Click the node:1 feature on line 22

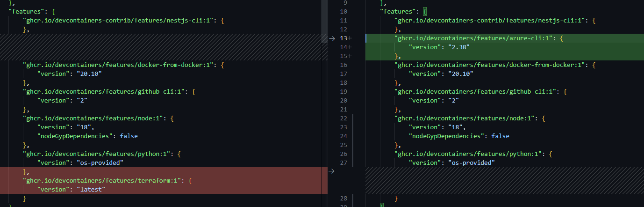click(x=470, y=118)
